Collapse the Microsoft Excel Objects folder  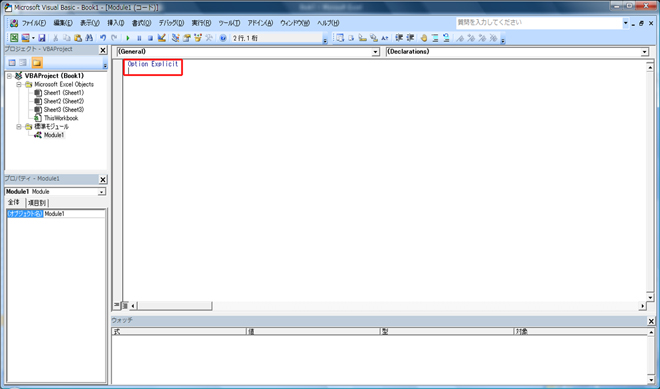click(19, 85)
